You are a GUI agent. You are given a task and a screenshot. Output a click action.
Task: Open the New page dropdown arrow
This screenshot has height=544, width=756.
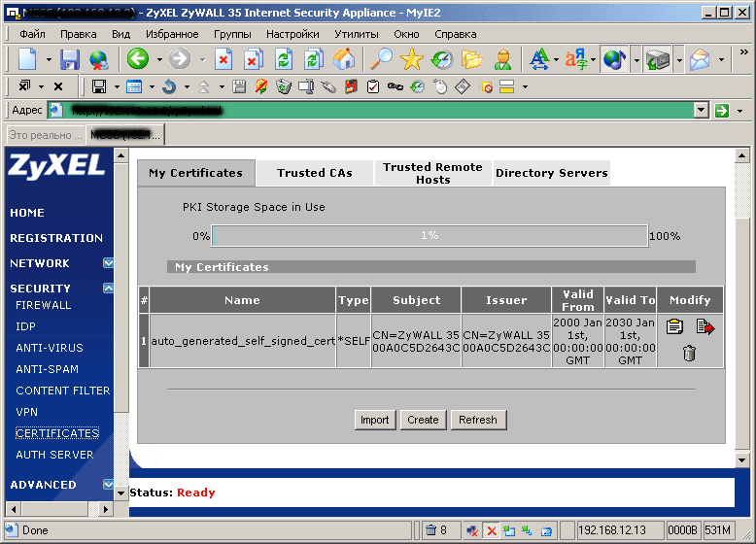click(49, 60)
